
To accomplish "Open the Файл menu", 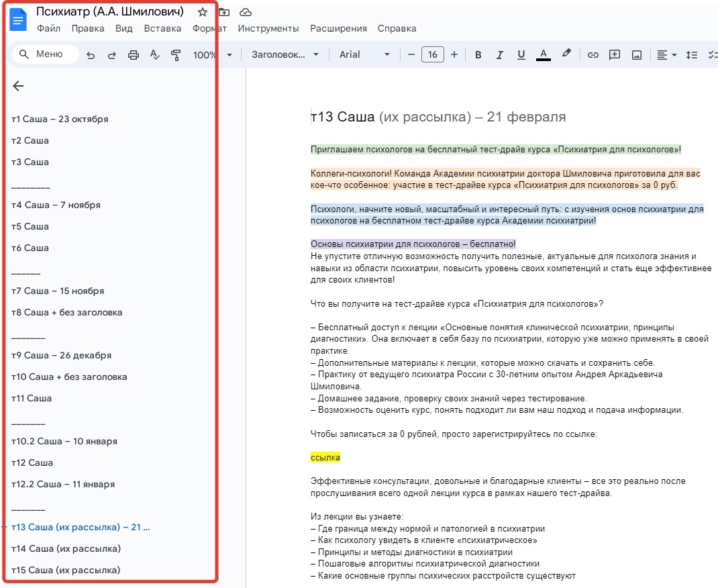I will [48, 28].
